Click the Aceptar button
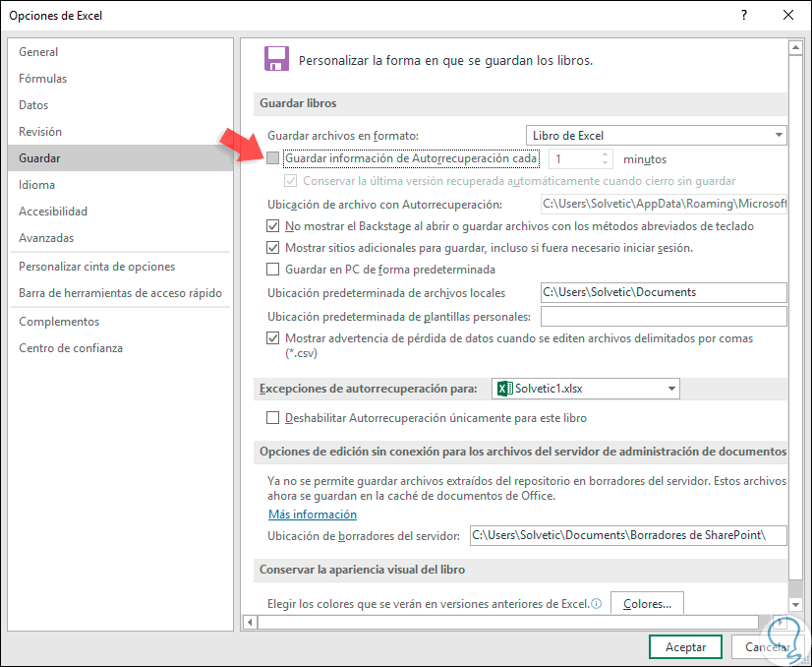 (x=685, y=646)
